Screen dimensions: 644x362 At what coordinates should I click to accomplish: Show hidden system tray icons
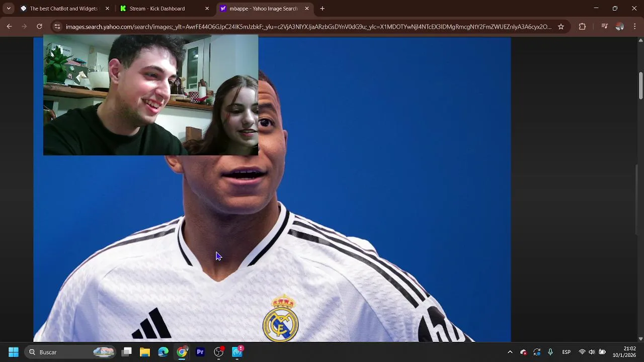point(510,352)
